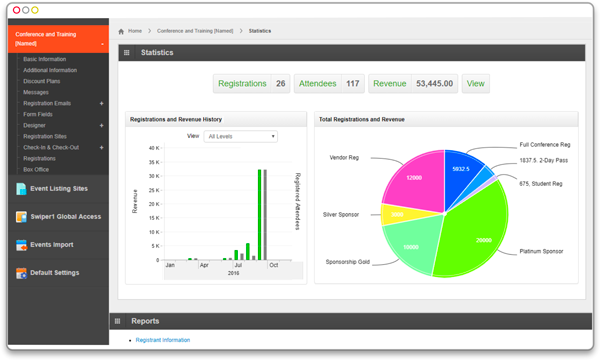The height and width of the screenshot is (360, 600).
Task: Click the Silver Sponsor chart label
Action: coord(341,215)
